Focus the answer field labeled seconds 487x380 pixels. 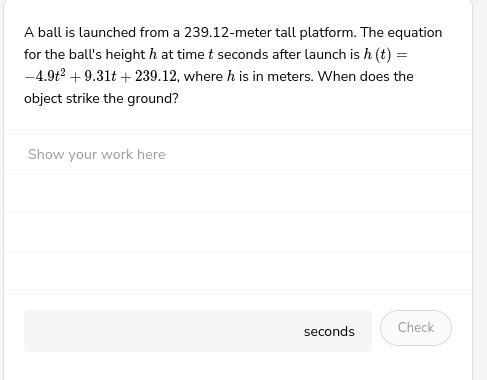point(198,331)
